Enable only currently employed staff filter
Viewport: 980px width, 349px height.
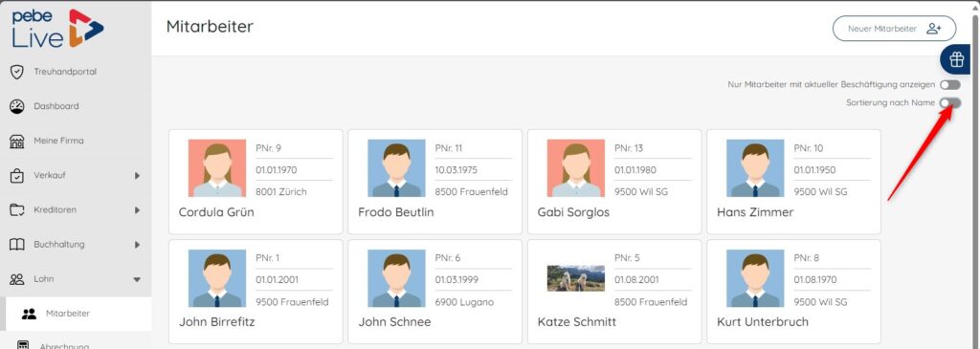click(950, 84)
